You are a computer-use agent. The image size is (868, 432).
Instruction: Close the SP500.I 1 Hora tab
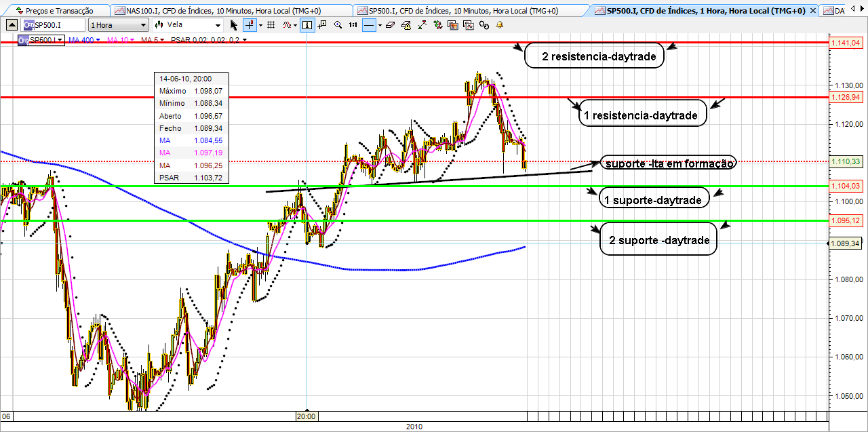813,11
